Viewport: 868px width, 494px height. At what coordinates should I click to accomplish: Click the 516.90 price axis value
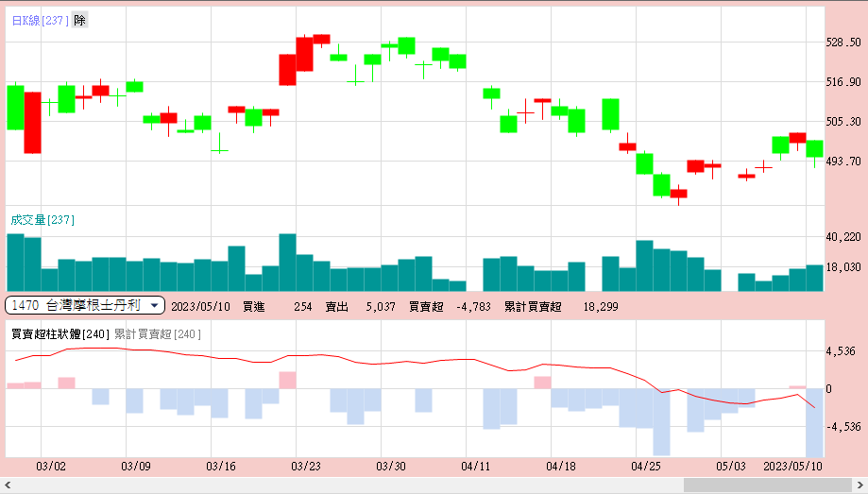click(x=843, y=82)
